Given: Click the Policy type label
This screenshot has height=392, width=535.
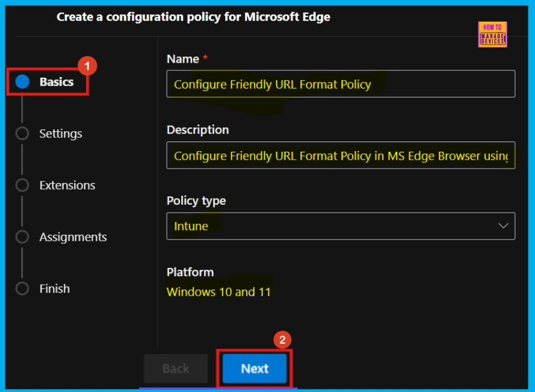Looking at the screenshot, I should point(196,201).
